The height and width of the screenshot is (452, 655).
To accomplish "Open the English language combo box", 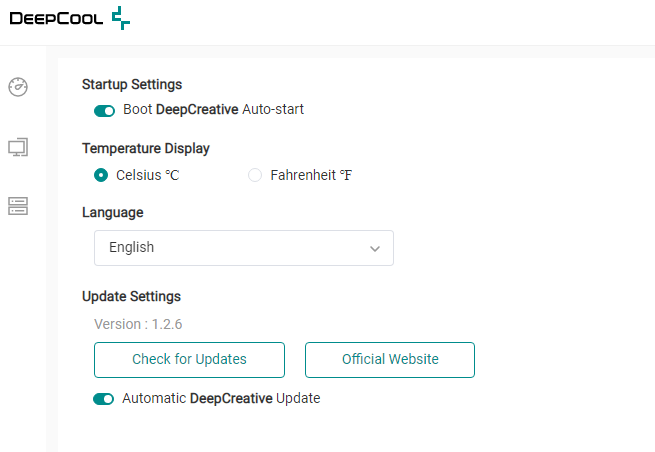I will (243, 248).
